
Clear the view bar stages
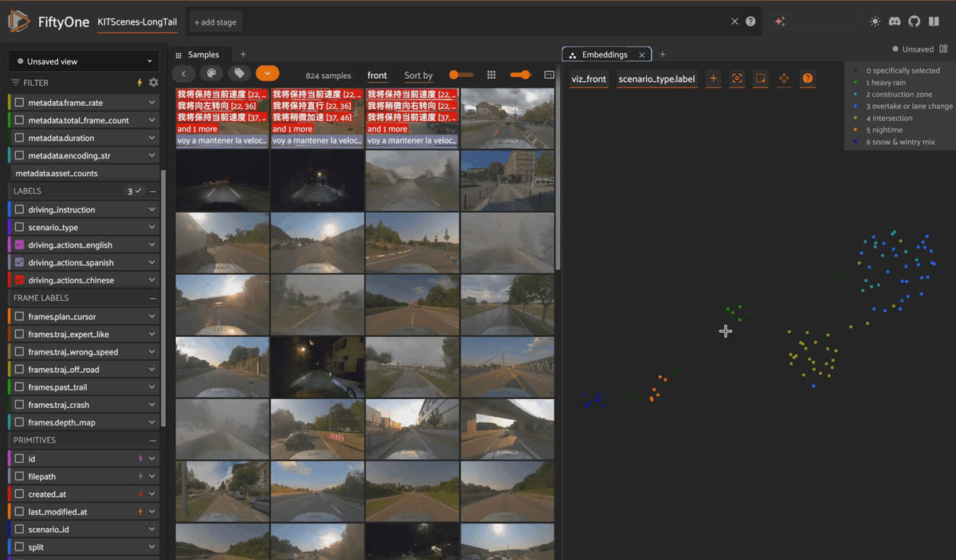pyautogui.click(x=735, y=22)
